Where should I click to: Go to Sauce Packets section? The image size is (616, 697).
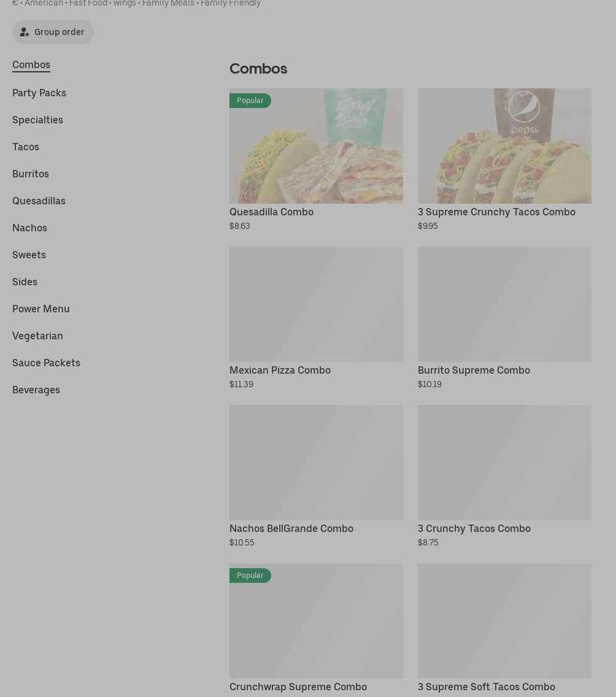(46, 363)
